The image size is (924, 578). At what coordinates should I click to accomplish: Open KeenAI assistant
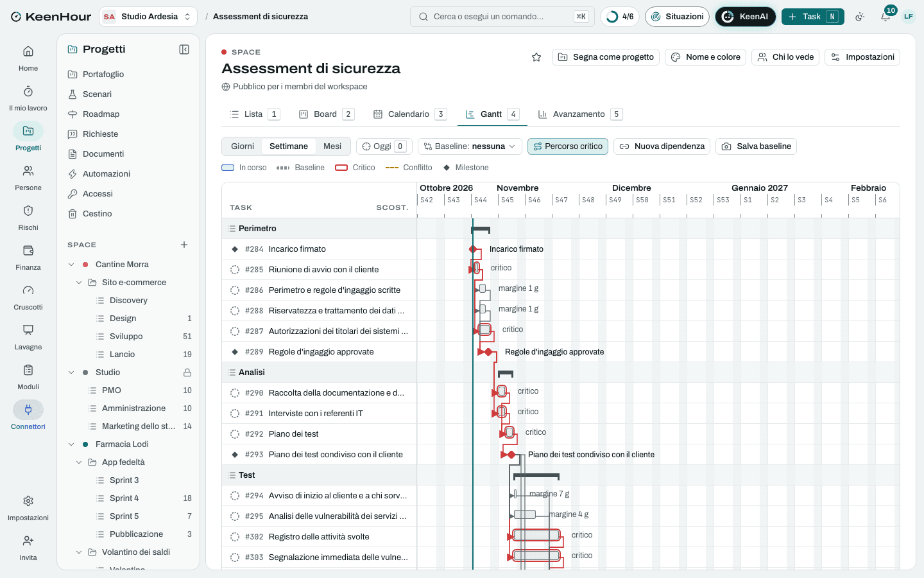pyautogui.click(x=745, y=17)
